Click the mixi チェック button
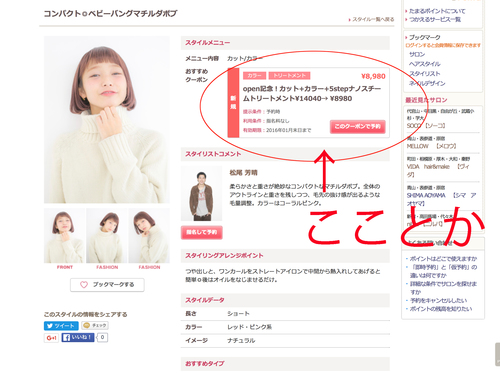 [x=95, y=325]
